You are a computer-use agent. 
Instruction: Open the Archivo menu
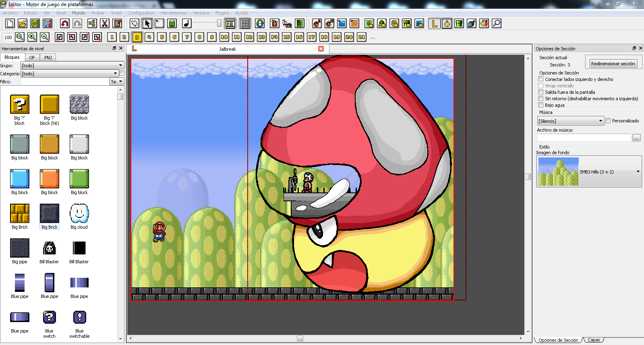click(10, 13)
